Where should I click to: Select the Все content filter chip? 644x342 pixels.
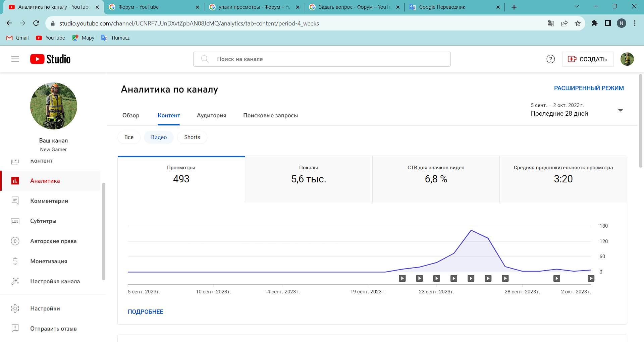pos(129,137)
